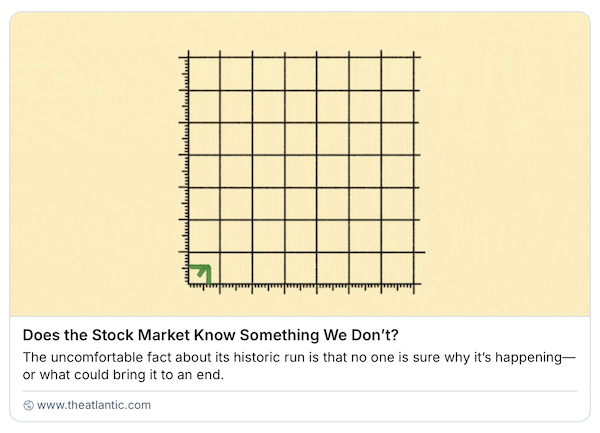Click the white footer area beside the URL
This screenshot has width=600, height=433.
364,405
